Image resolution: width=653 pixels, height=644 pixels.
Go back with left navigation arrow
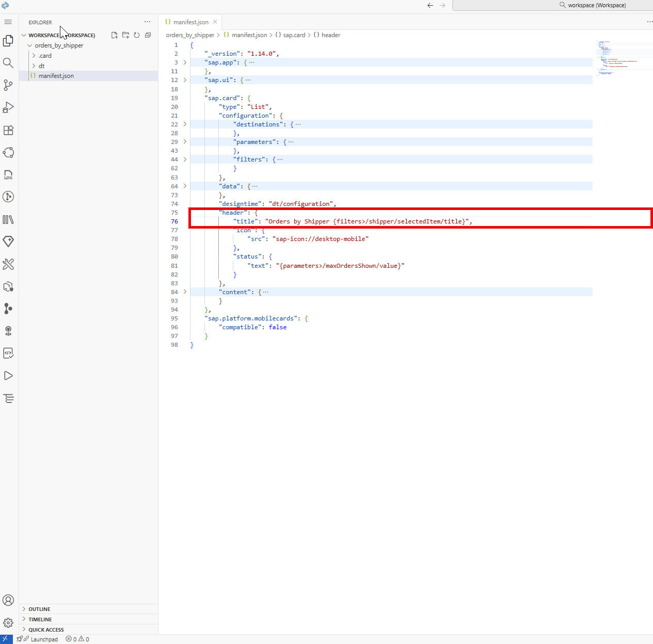pos(430,5)
